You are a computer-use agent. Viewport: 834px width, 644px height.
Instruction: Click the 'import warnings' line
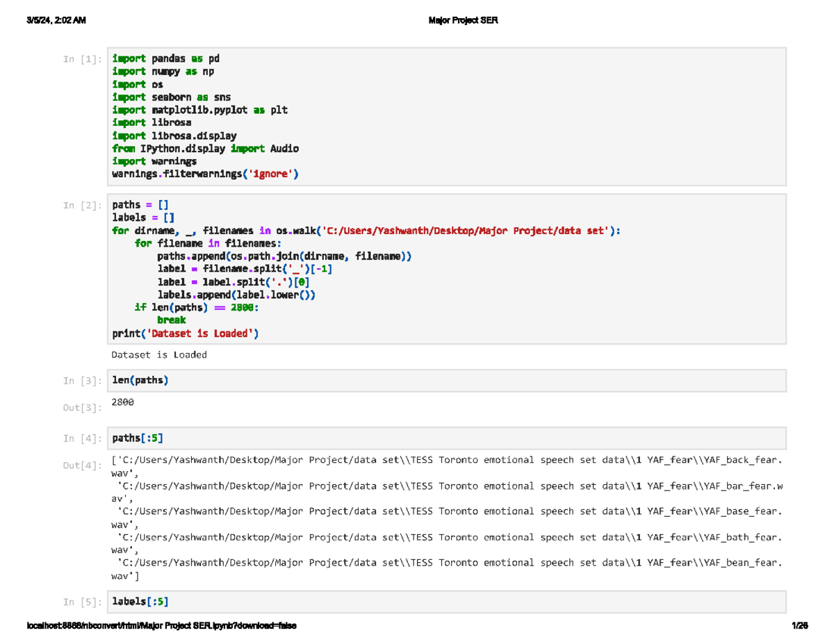point(154,161)
